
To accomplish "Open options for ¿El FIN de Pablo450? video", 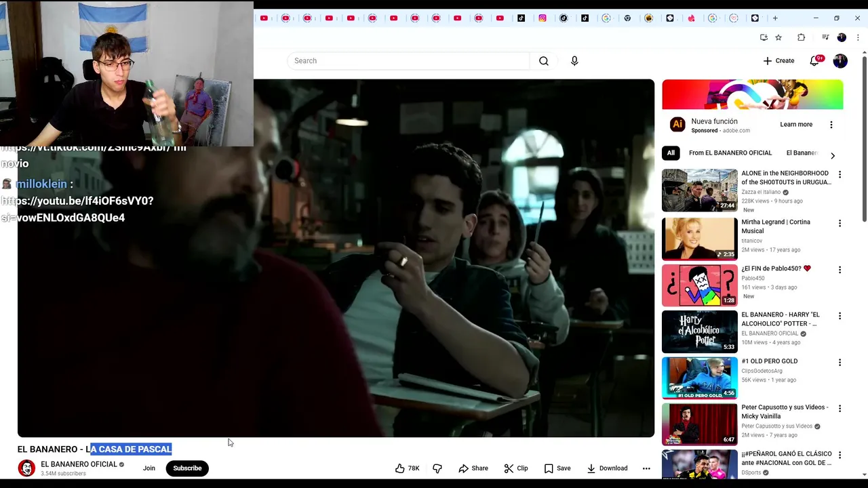I will pos(840,270).
